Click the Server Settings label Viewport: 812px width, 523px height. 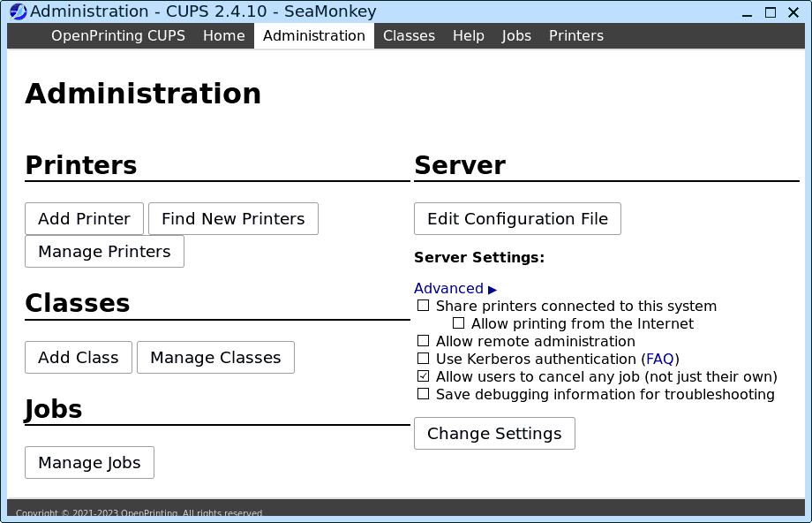click(479, 258)
